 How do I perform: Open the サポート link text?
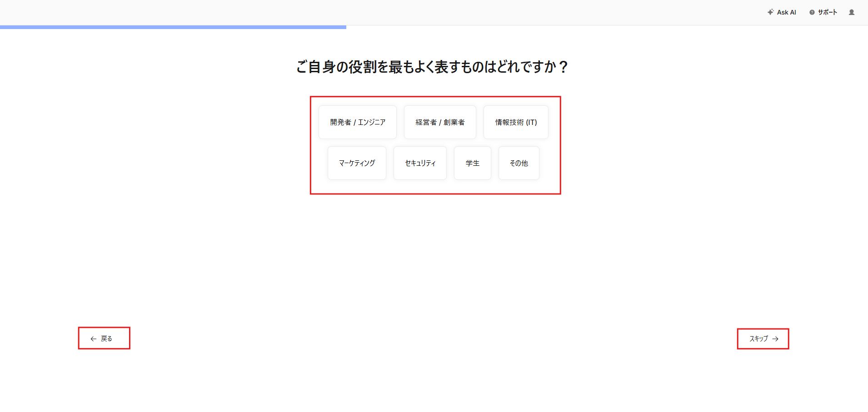coord(827,12)
